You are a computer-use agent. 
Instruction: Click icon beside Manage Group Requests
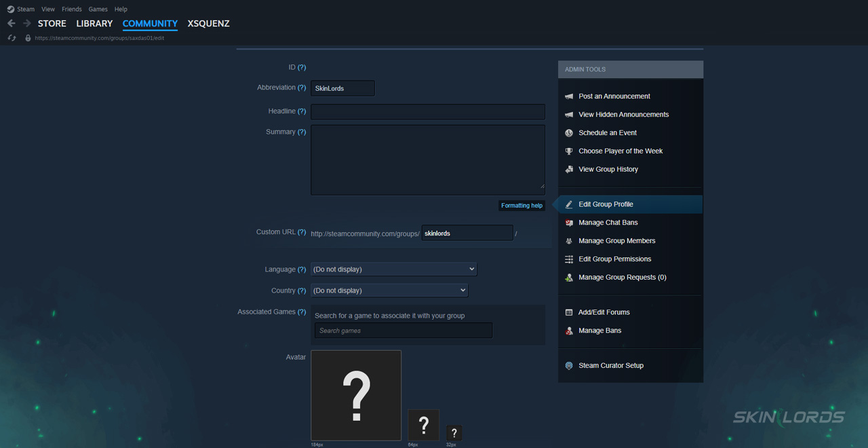(569, 278)
